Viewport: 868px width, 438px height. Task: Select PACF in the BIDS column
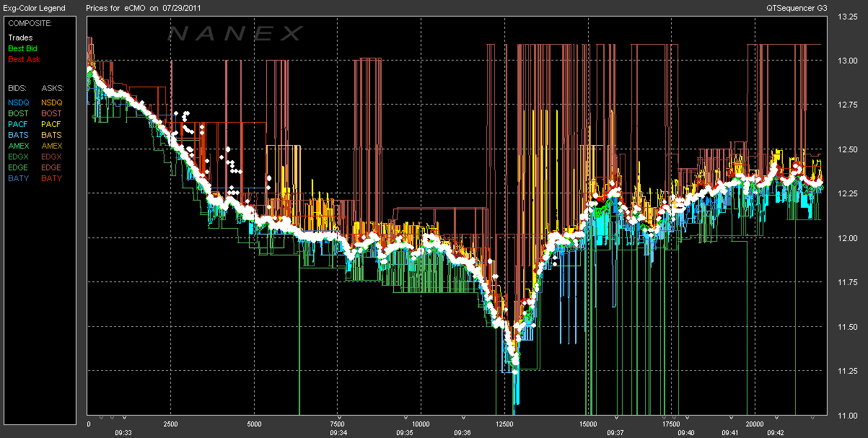tap(19, 124)
